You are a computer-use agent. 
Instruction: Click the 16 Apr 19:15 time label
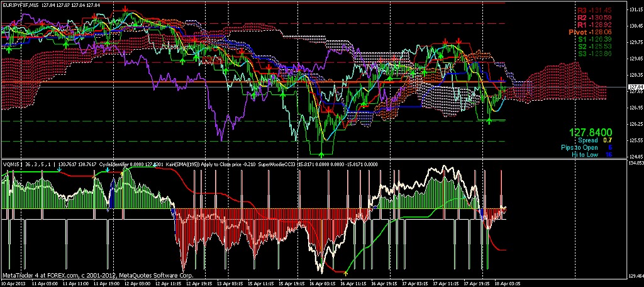point(384,283)
